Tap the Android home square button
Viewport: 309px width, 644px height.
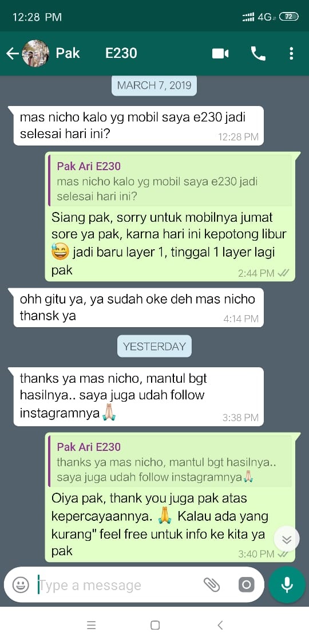(155, 625)
